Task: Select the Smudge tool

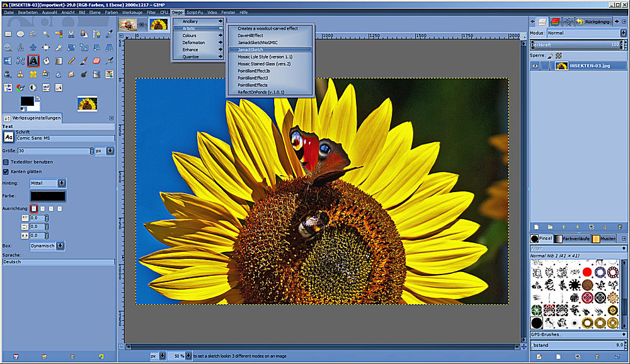Action: pos(71,74)
